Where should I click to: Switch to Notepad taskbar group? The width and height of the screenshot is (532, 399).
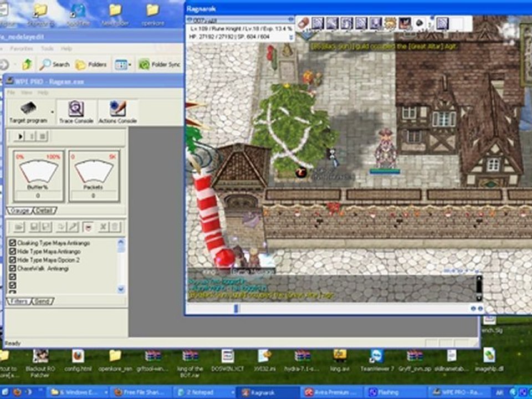click(204, 392)
